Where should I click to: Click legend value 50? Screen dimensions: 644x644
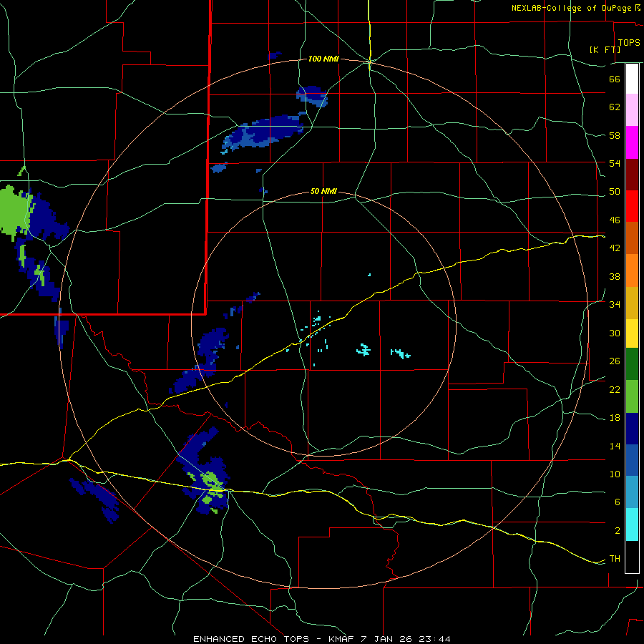click(615, 191)
